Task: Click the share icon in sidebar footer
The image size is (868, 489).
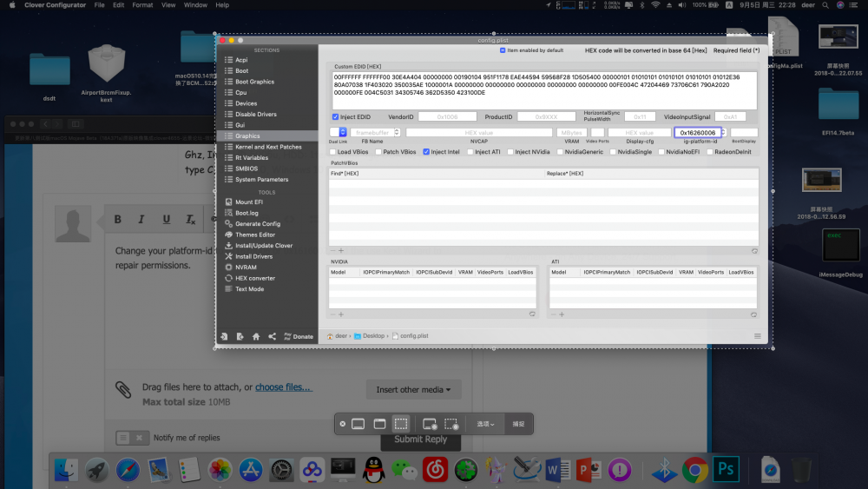Action: [272, 336]
